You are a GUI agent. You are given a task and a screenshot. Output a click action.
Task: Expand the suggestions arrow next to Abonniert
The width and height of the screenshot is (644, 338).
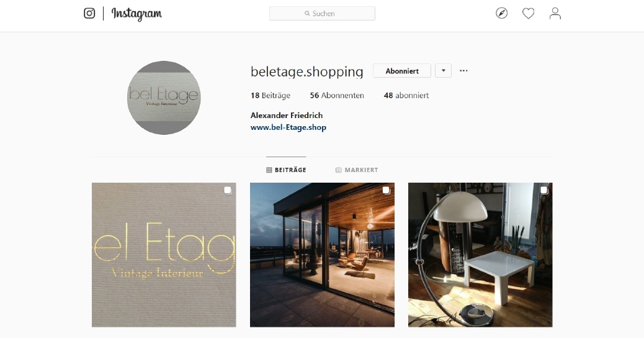tap(443, 71)
